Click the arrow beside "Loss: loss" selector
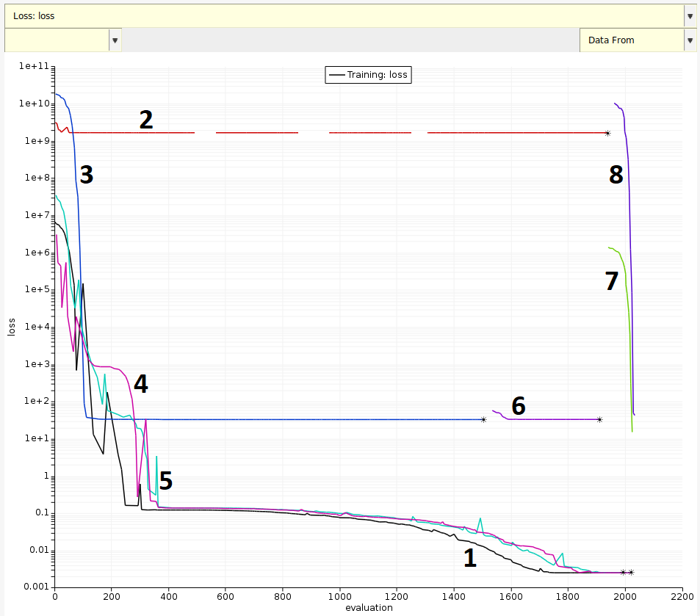 [x=690, y=15]
